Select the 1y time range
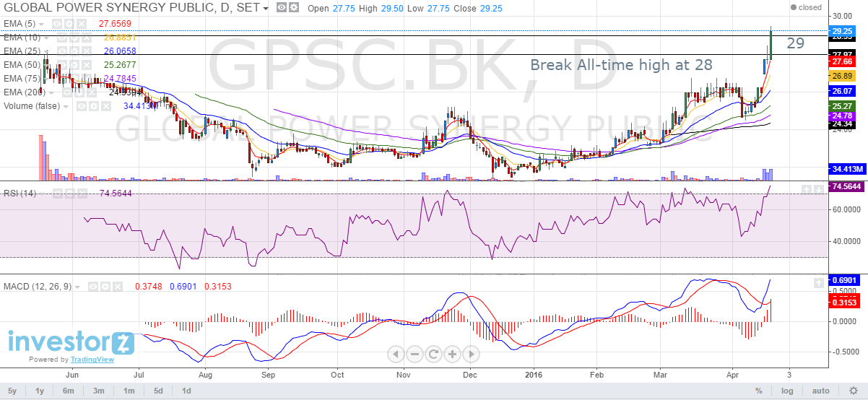Screen dimensions: 868x400 (x=40, y=391)
